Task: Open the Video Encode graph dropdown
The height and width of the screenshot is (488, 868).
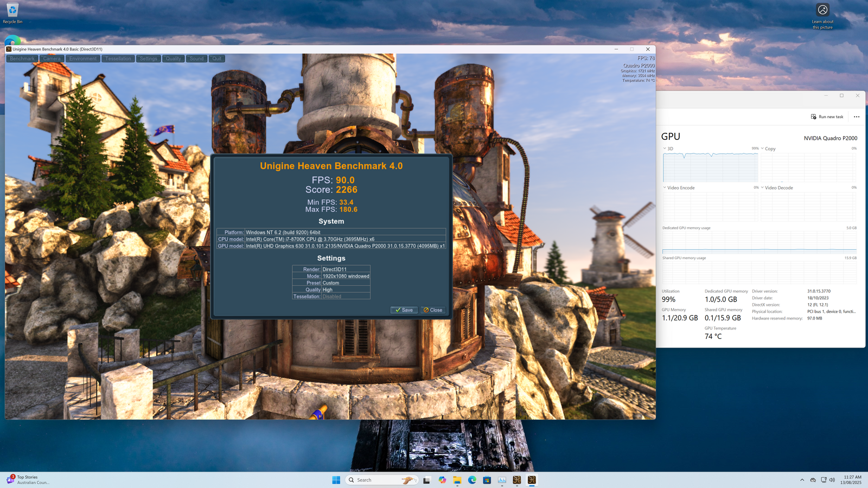Action: (679, 188)
